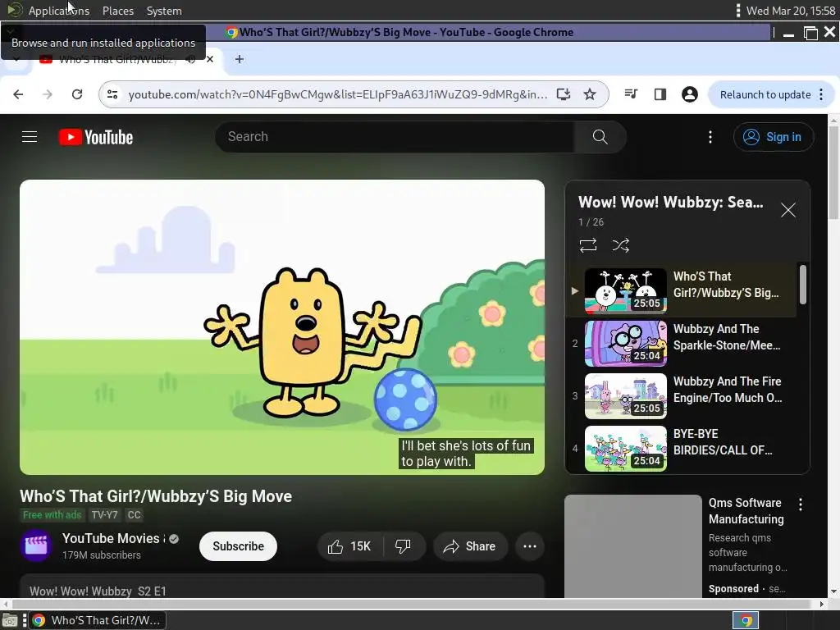Go to YouTube home via logo
Screen dimensions: 840x630
tap(96, 137)
